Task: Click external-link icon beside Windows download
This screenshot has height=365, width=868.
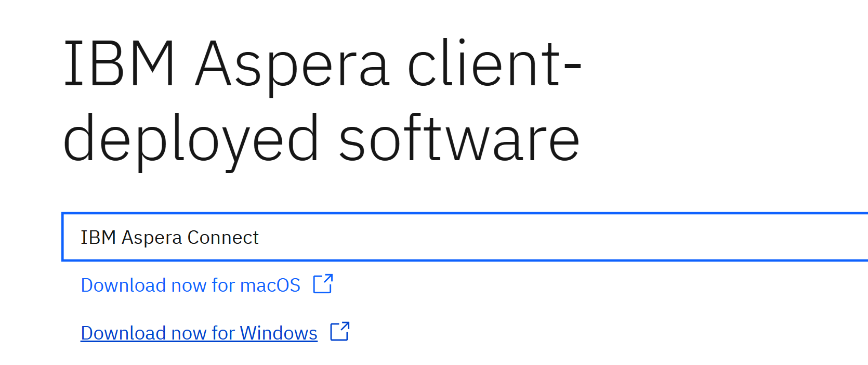Action: tap(340, 331)
